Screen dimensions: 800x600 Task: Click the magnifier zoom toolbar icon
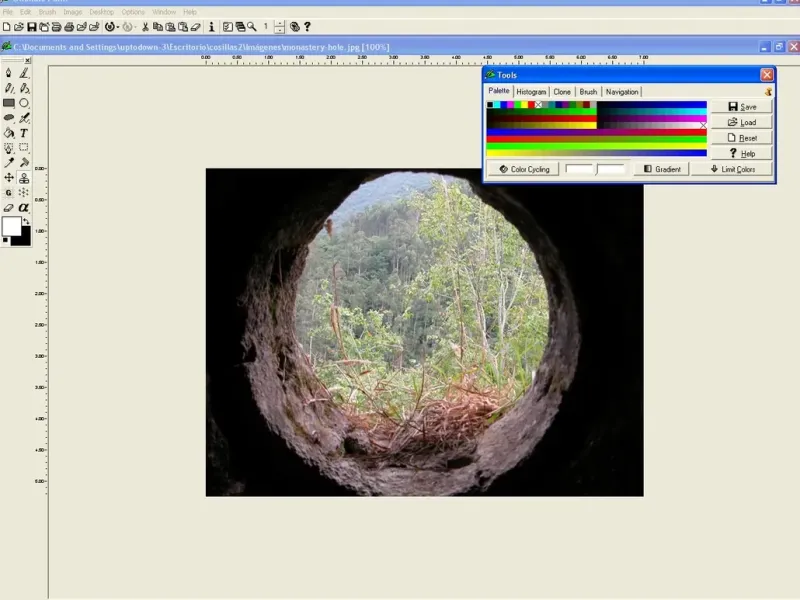point(252,27)
